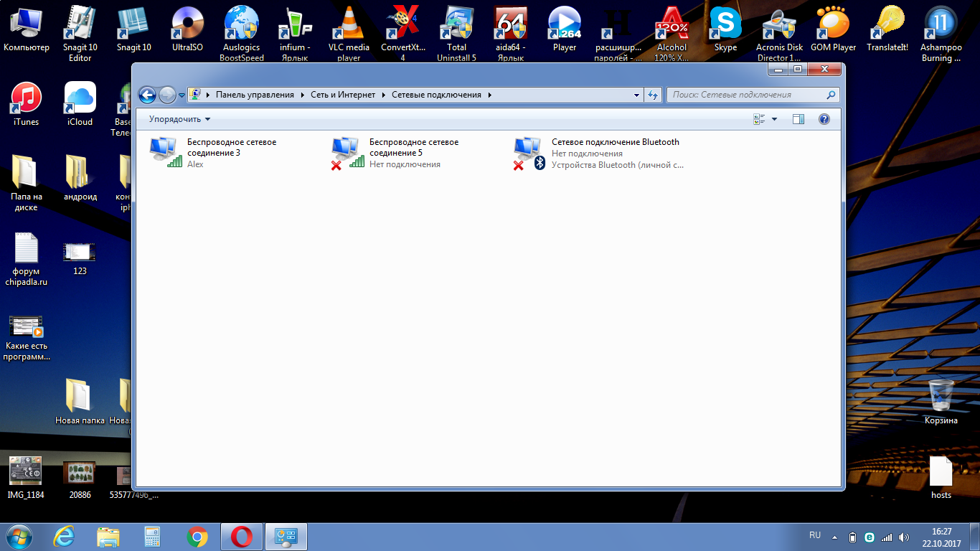Open Opera browser from the taskbar
The width and height of the screenshot is (980, 551).
pos(242,536)
